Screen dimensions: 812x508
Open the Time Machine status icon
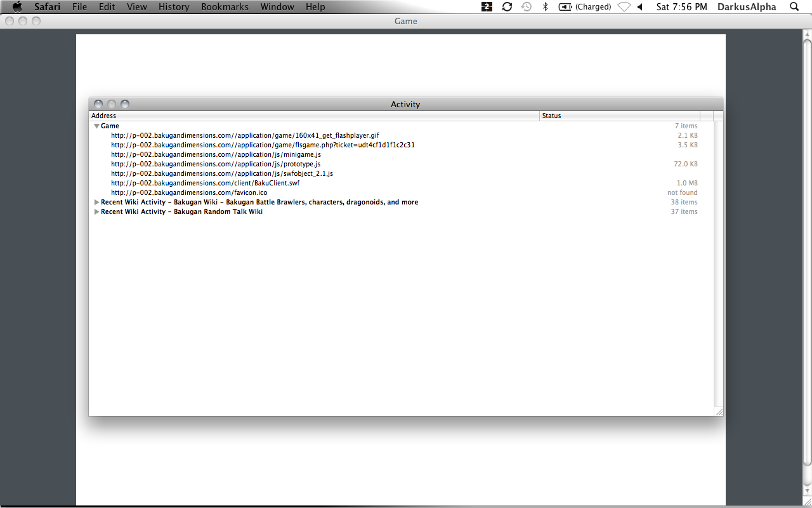click(x=526, y=7)
